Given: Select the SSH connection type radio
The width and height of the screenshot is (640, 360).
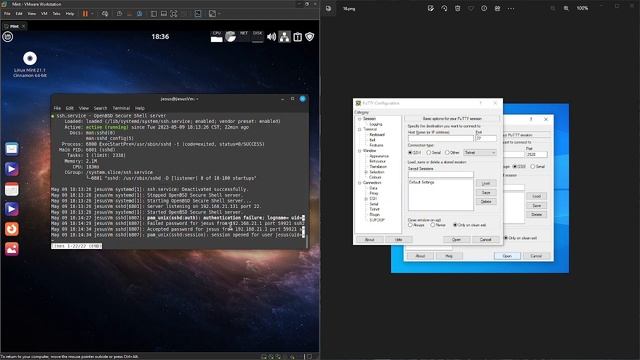Looking at the screenshot, I should pyautogui.click(x=410, y=153).
